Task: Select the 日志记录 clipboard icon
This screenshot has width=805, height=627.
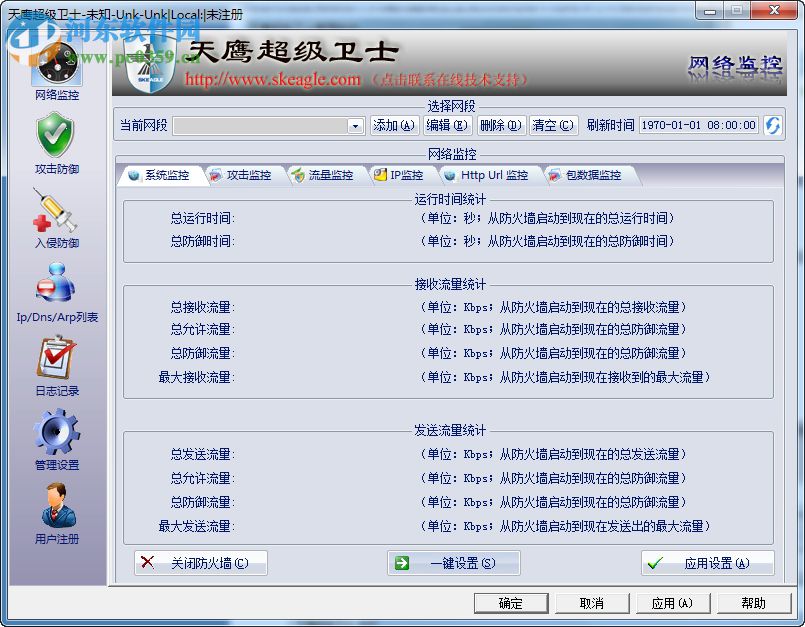Action: 55,360
